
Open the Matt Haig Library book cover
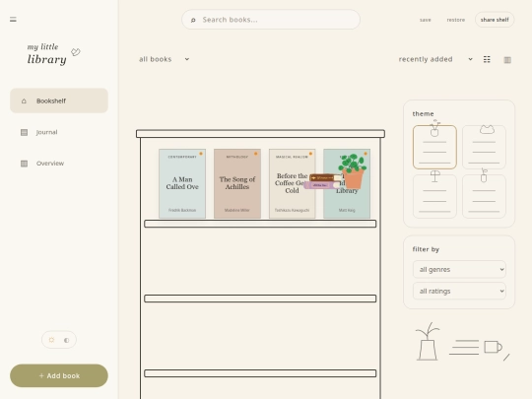347,204
